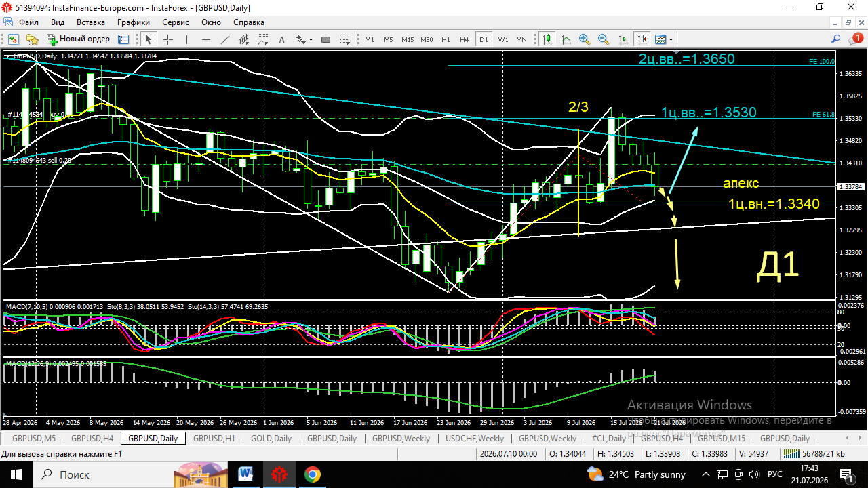Select the trendline drawing tool
This screenshot has height=488, width=868.
point(225,39)
